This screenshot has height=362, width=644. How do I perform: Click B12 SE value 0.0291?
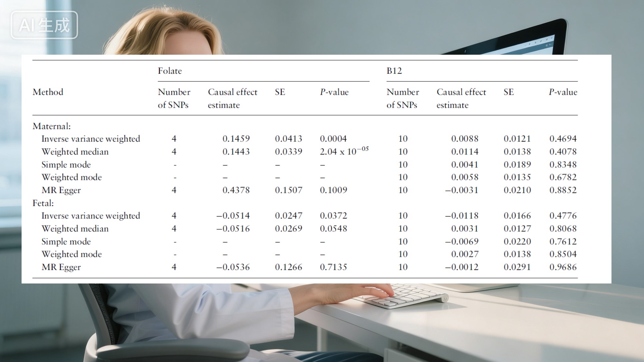click(517, 267)
